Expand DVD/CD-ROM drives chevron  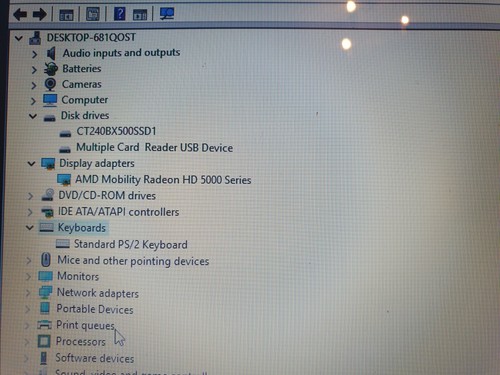point(30,196)
